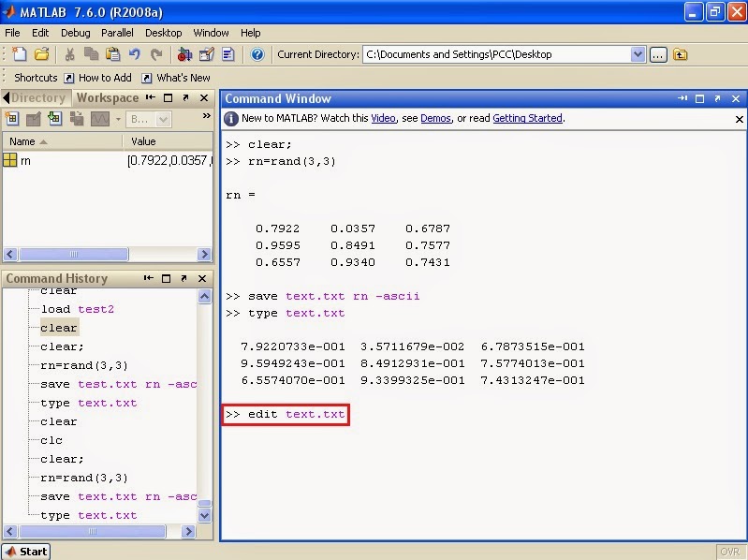Select 'save test.txt rn -asc' history entry
748x560 pixels.
point(118,384)
